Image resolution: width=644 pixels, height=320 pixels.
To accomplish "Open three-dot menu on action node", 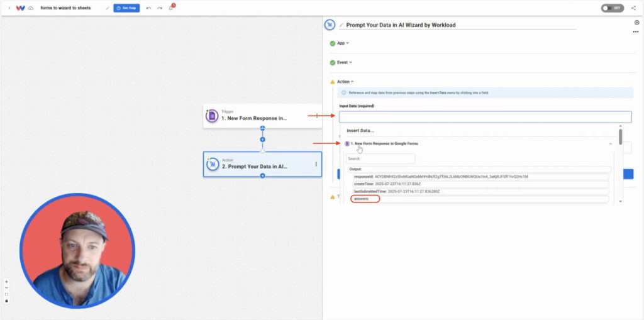I will pyautogui.click(x=316, y=164).
